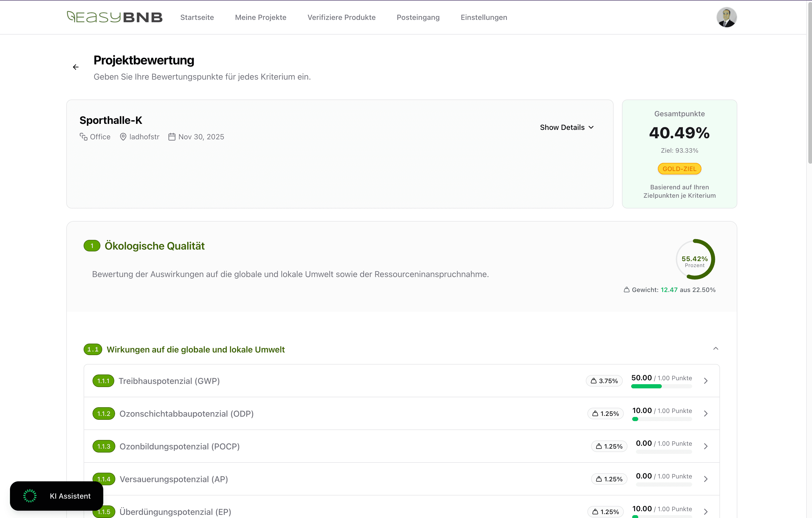This screenshot has height=518, width=812.
Task: Click the 0.00 score for POCP
Action: (644, 443)
